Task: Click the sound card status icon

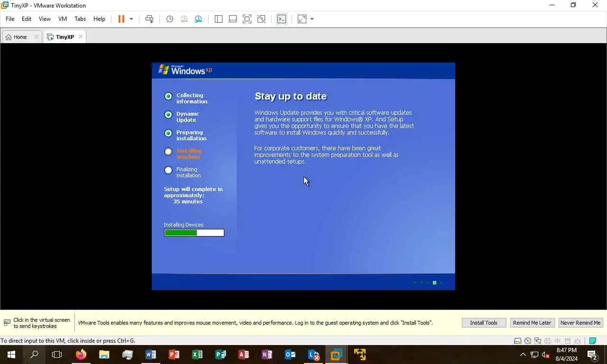Action: click(x=558, y=341)
